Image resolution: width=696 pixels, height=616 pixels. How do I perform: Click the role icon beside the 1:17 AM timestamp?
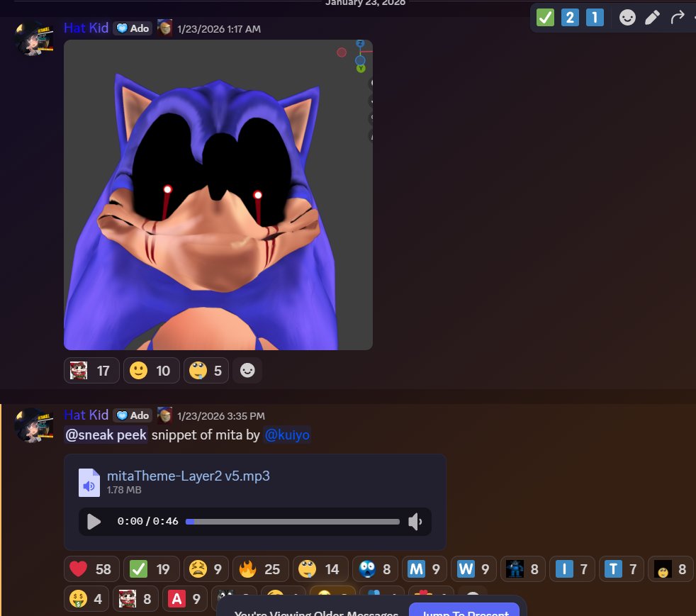click(x=164, y=28)
